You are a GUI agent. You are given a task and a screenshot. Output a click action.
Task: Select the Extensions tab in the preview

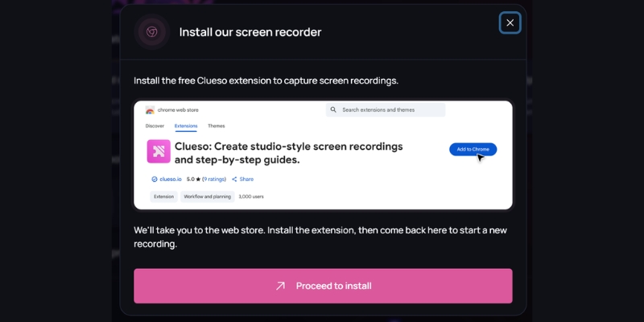pos(186,126)
